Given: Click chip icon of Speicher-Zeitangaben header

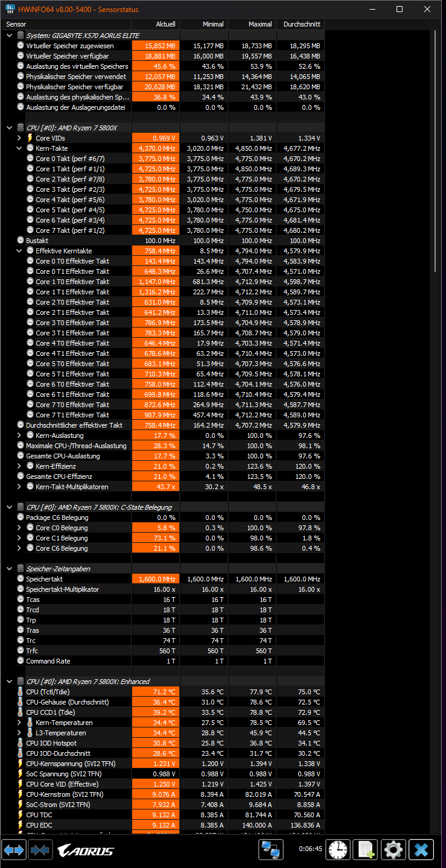Looking at the screenshot, I should 21,569.
